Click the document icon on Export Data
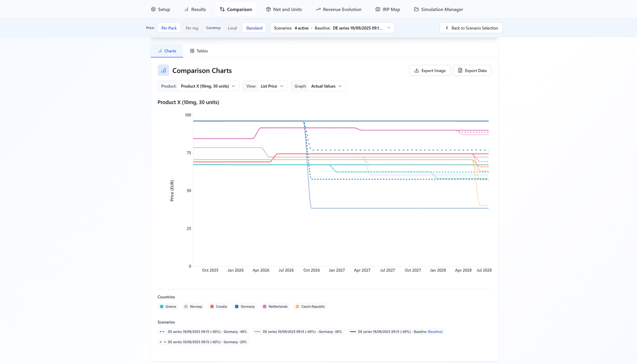The image size is (637, 364). click(x=460, y=70)
